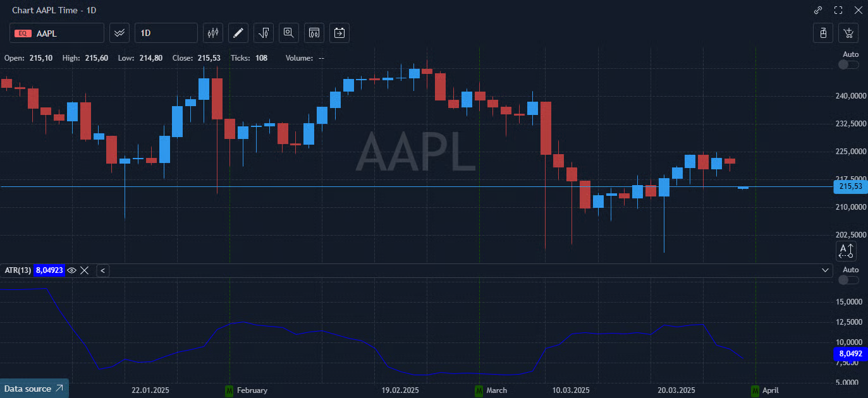Hide the ATR(13) indicator with eye icon
868x398 pixels.
tap(72, 270)
